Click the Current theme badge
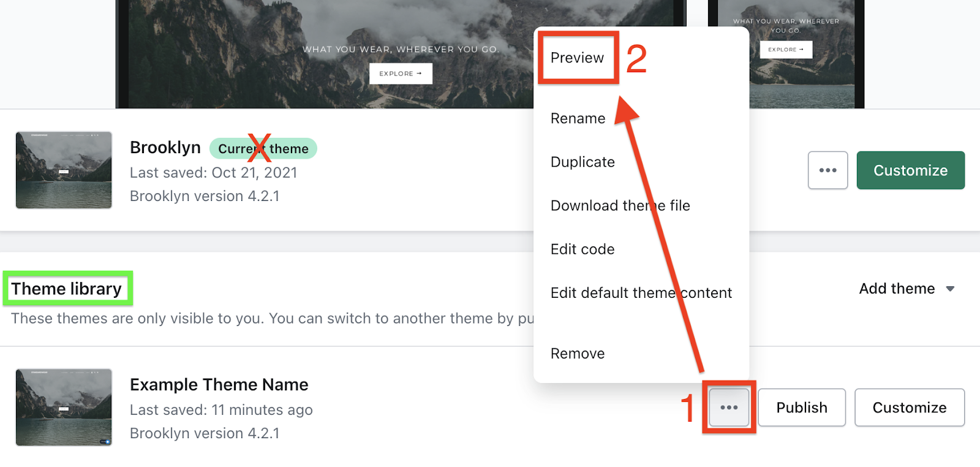Screen dimensions: 980x467 click(263, 148)
